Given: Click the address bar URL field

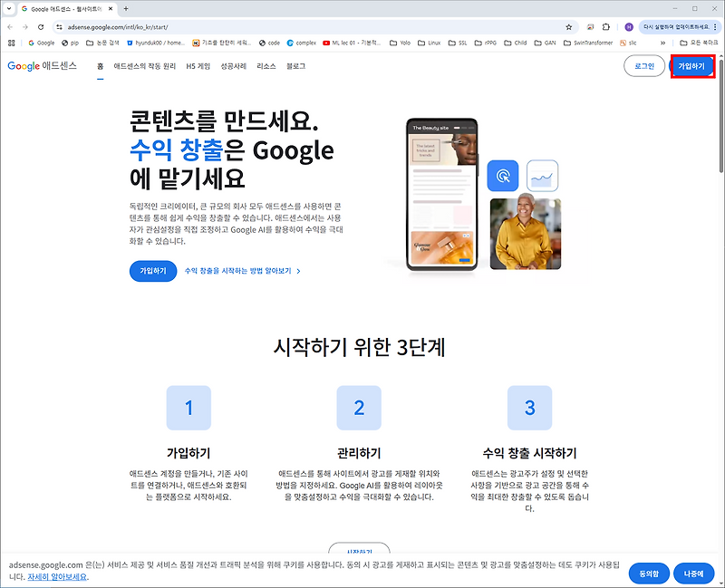Looking at the screenshot, I should [314, 27].
